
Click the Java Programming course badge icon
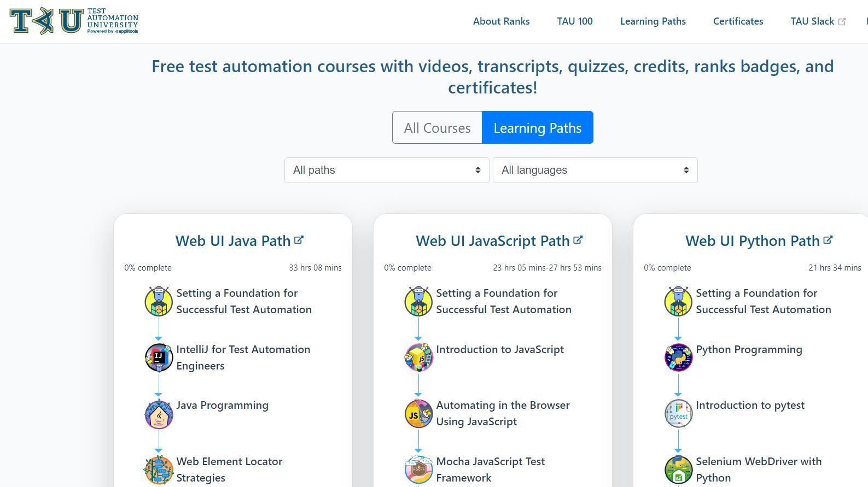(x=159, y=414)
